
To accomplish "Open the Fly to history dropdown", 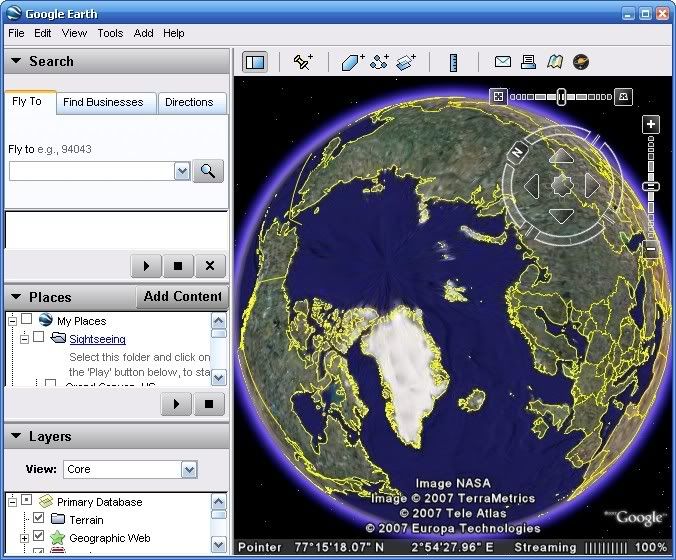I will click(182, 172).
